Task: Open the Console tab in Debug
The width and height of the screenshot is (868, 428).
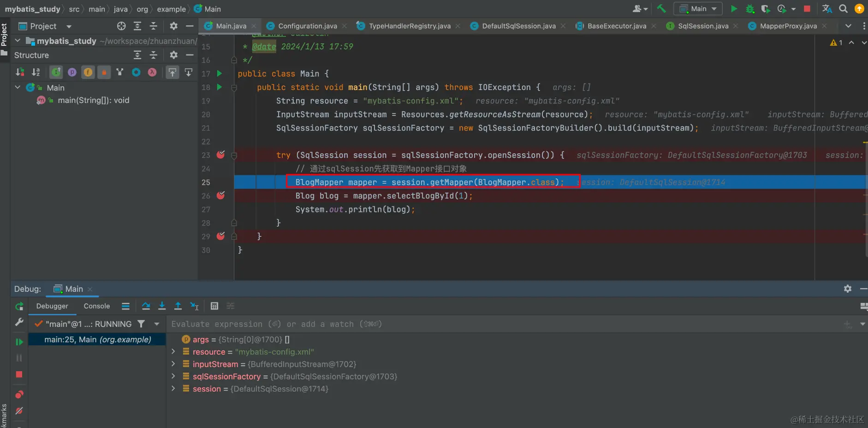Action: pos(97,306)
